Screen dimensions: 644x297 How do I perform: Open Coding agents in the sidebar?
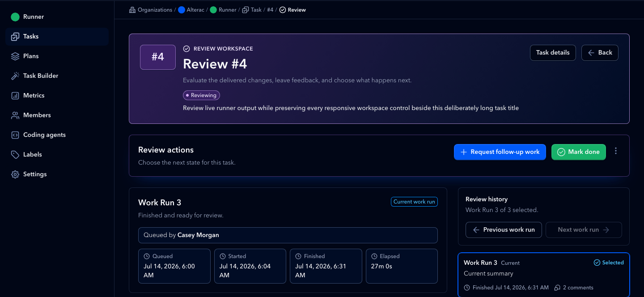[57, 135]
